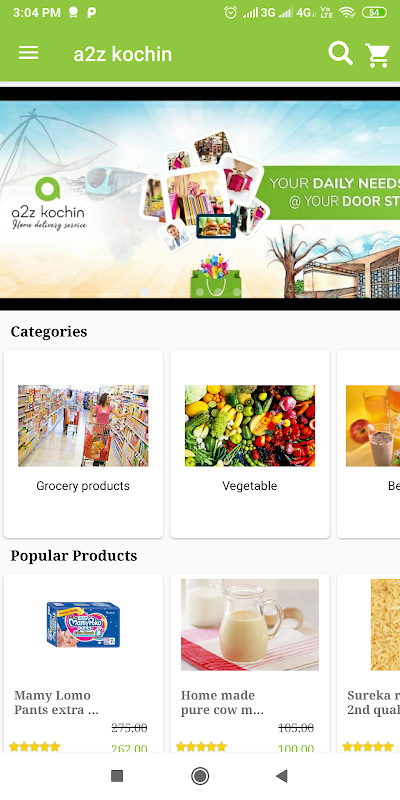Tap the a2z kochin app title

click(122, 54)
